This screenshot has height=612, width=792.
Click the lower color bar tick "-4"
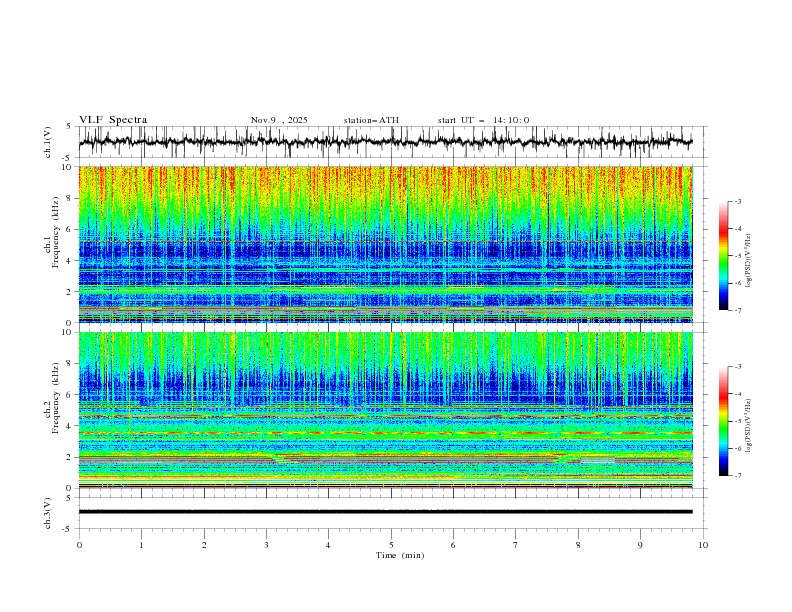[737, 394]
